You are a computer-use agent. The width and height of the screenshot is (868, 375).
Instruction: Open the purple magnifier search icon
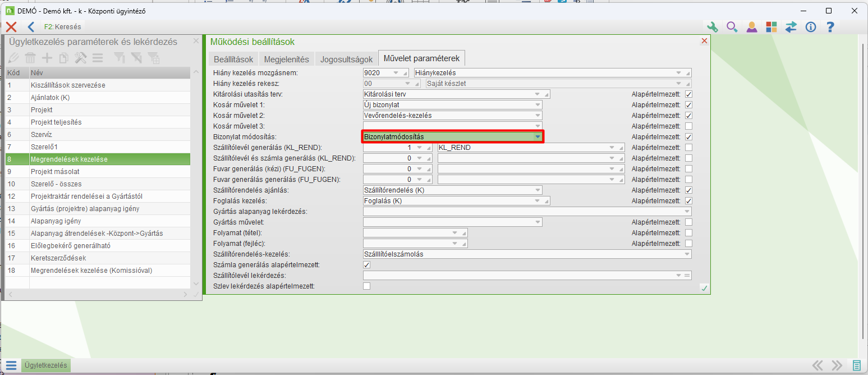click(x=732, y=26)
